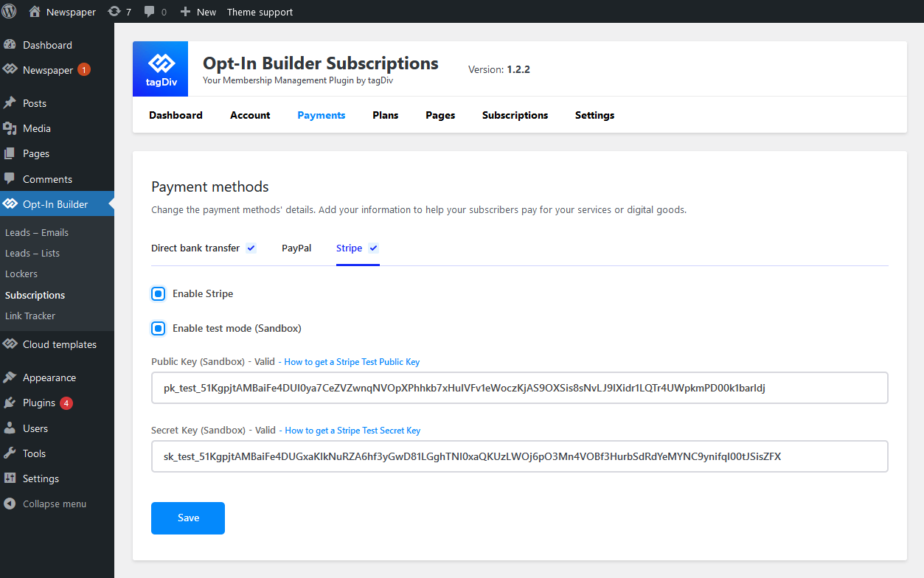Open How to get Stripe Test Public Key

click(352, 362)
